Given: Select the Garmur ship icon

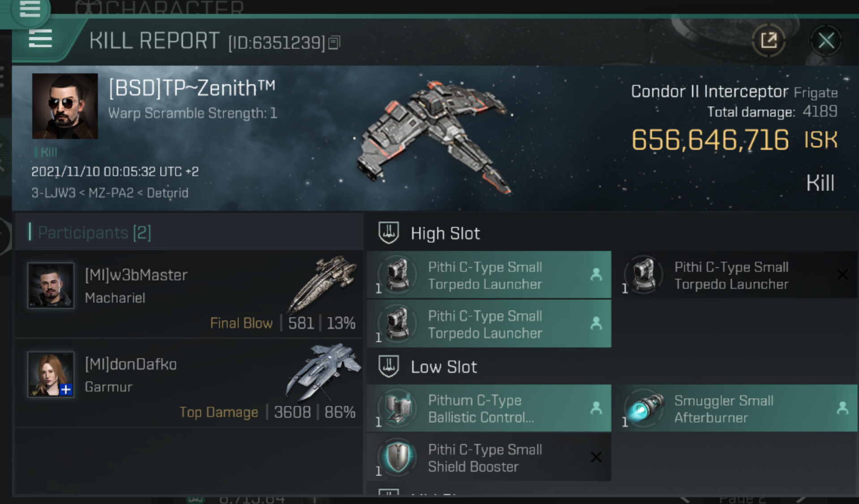Looking at the screenshot, I should [x=322, y=372].
